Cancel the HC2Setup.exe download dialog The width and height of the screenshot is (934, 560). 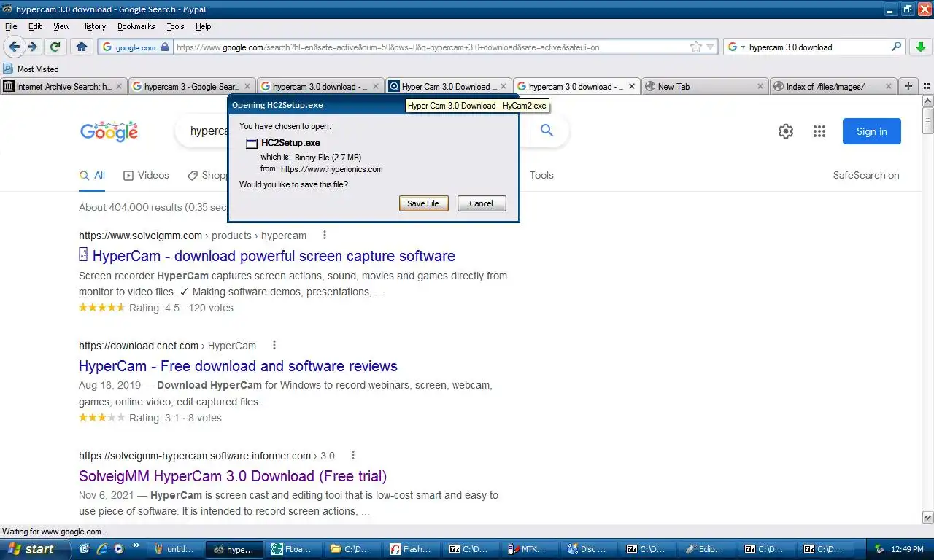(x=481, y=203)
